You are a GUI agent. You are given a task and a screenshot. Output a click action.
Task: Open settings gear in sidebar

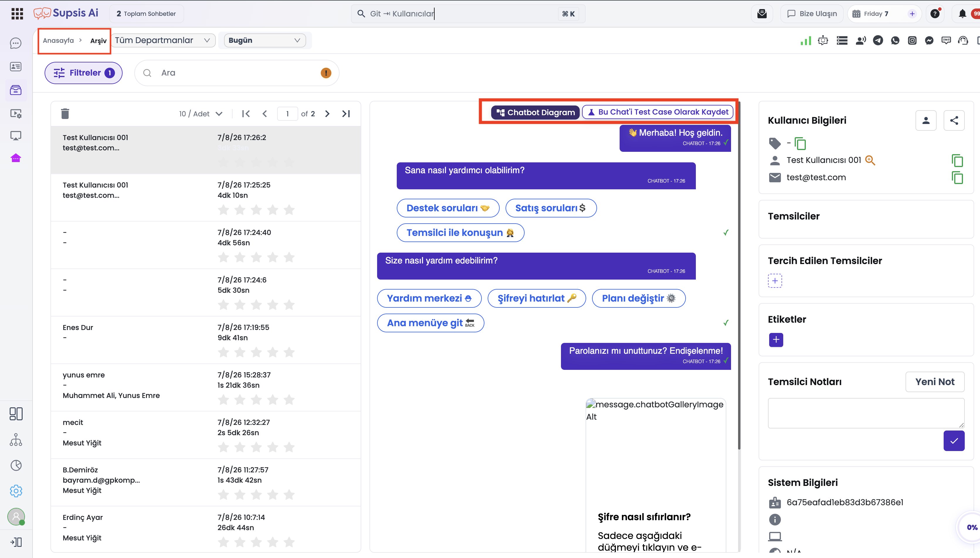pos(16,491)
